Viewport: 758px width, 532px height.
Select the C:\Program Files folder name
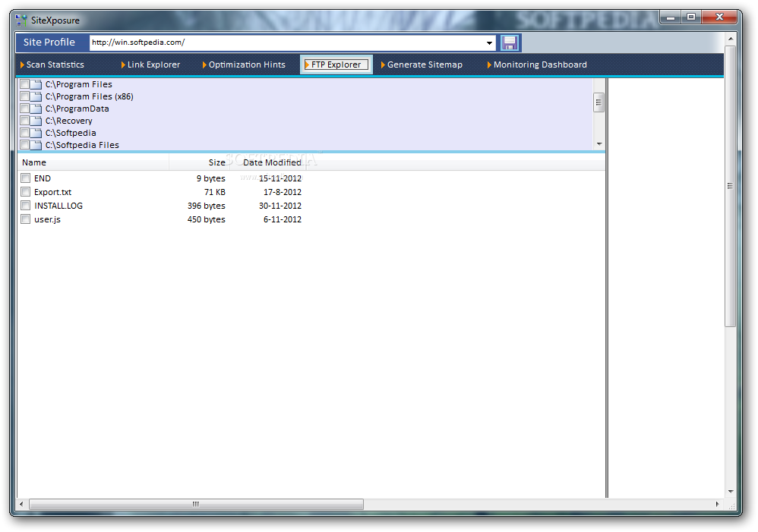pyautogui.click(x=78, y=84)
